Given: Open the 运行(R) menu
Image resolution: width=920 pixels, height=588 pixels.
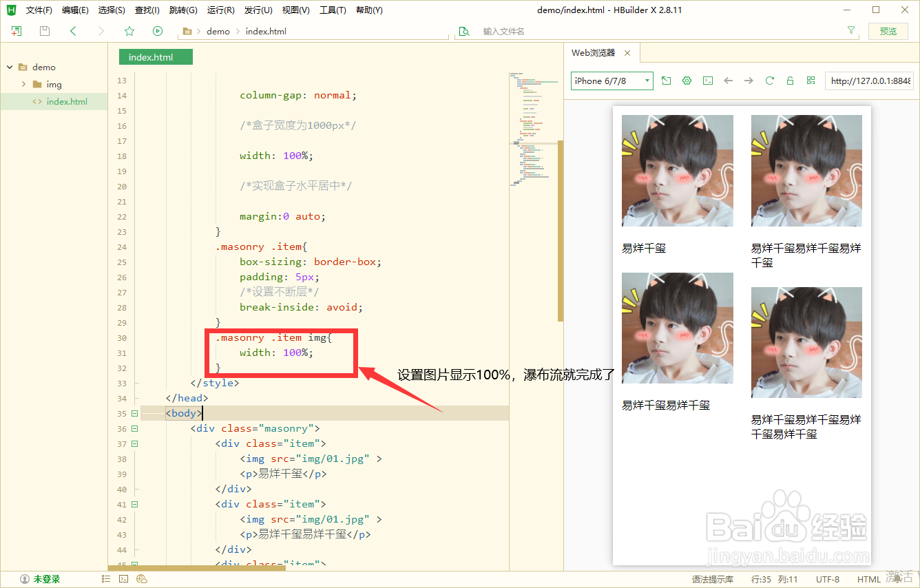Looking at the screenshot, I should click(x=220, y=10).
